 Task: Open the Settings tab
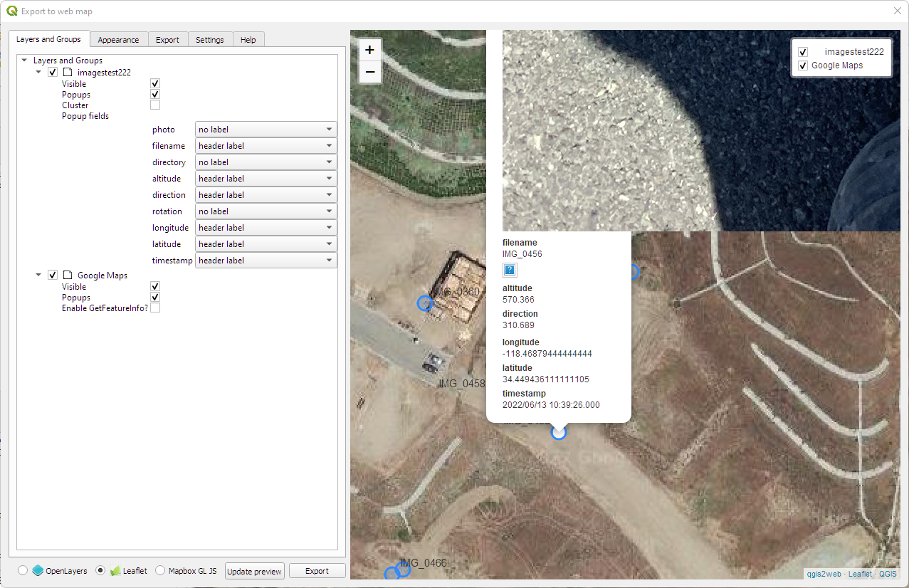pos(209,39)
